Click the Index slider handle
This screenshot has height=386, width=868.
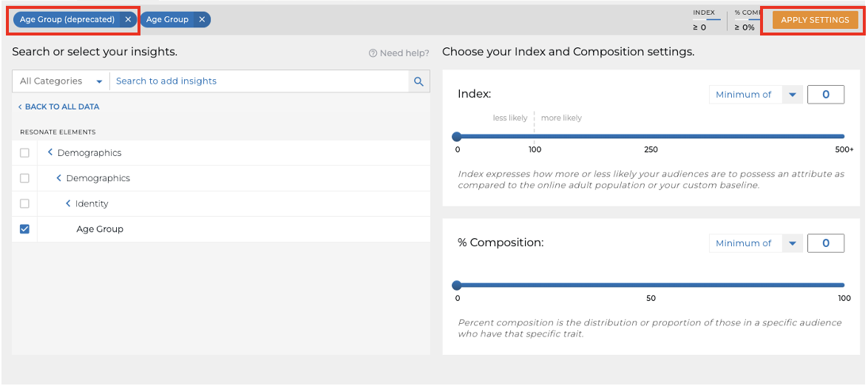pyautogui.click(x=457, y=136)
